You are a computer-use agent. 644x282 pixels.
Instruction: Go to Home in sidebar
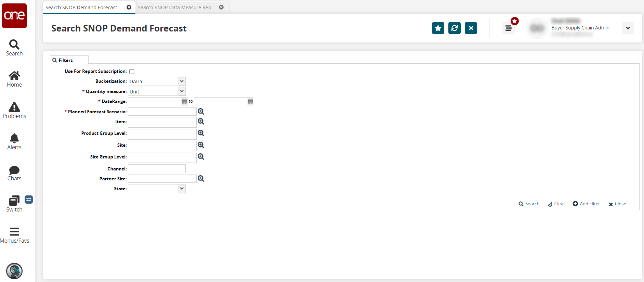coord(14,79)
